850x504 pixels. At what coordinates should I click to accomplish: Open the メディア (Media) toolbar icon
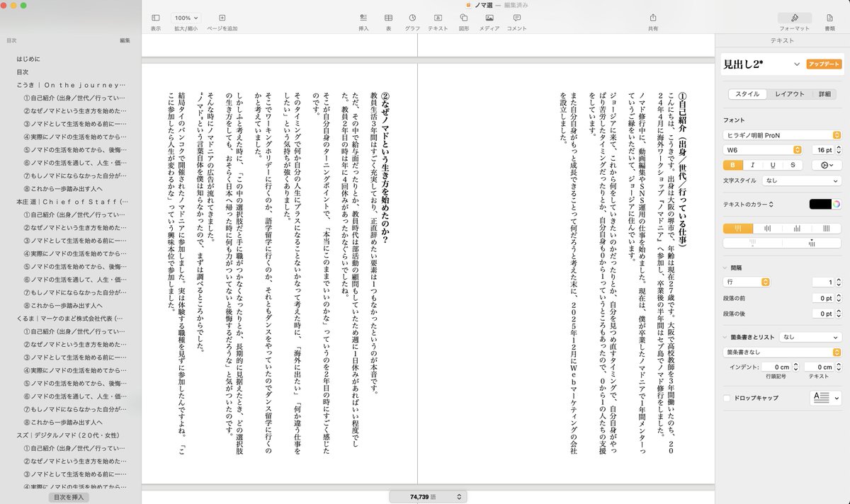coord(489,18)
